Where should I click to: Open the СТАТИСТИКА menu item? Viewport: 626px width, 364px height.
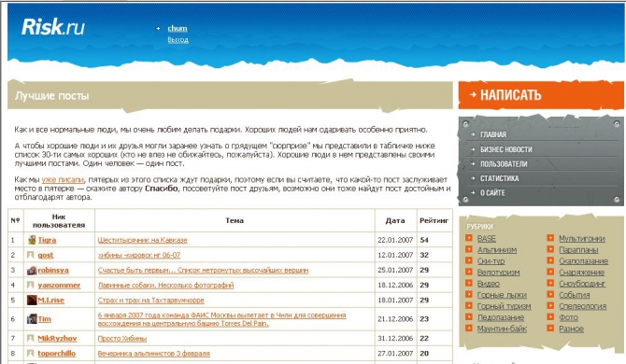499,178
